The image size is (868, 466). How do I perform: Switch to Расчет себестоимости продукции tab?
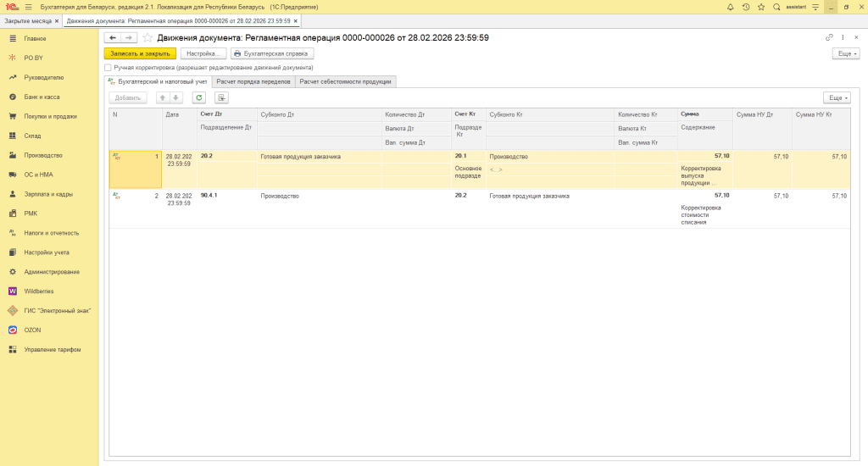click(346, 81)
